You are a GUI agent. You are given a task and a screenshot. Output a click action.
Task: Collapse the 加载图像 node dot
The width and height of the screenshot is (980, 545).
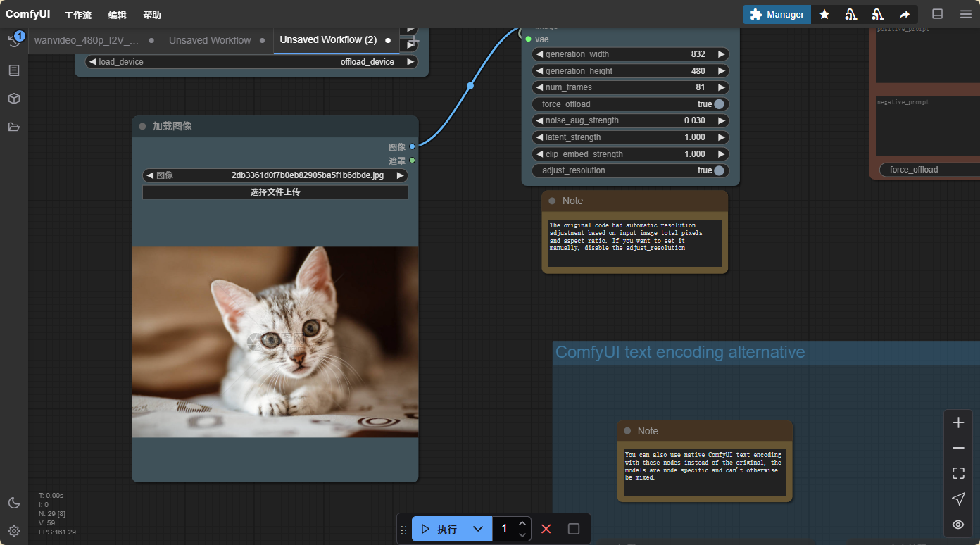tap(142, 126)
